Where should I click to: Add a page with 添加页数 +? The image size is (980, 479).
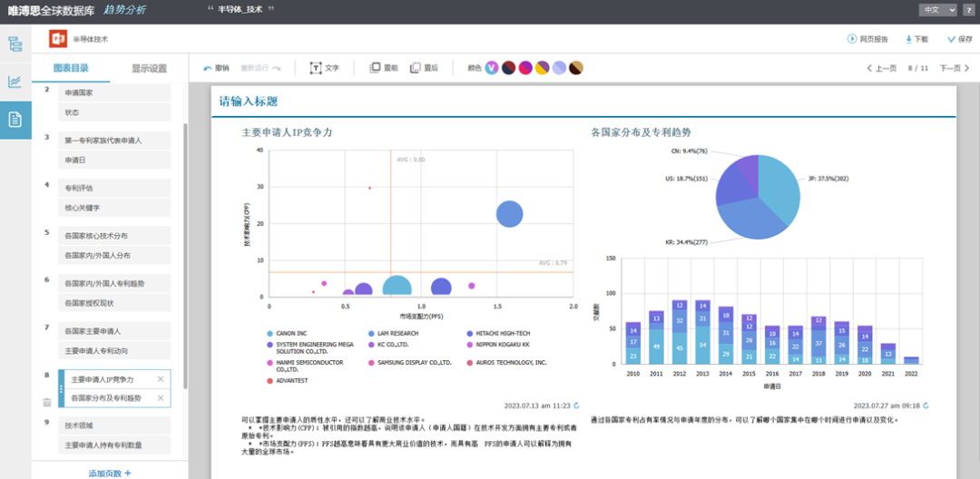[110, 473]
